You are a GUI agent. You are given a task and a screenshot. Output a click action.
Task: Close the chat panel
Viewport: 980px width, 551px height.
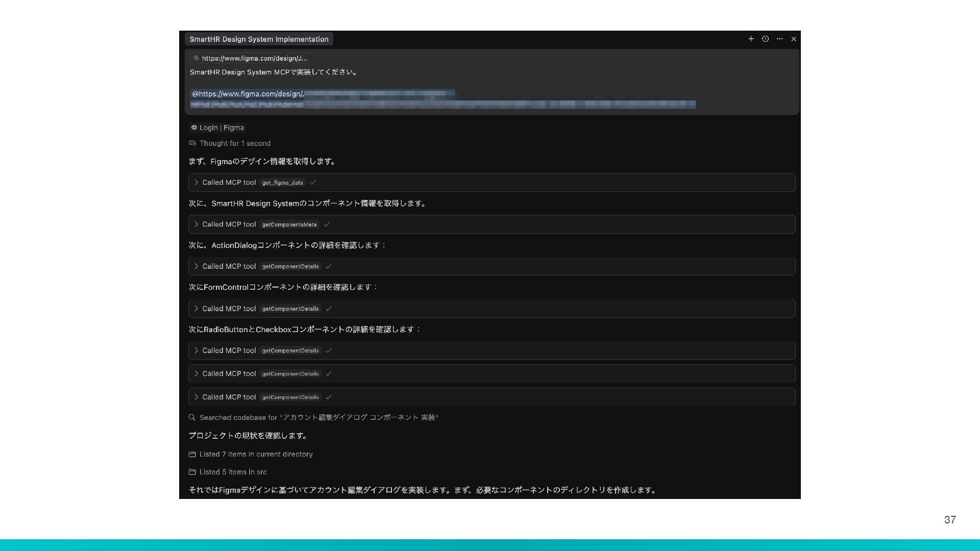tap(794, 39)
